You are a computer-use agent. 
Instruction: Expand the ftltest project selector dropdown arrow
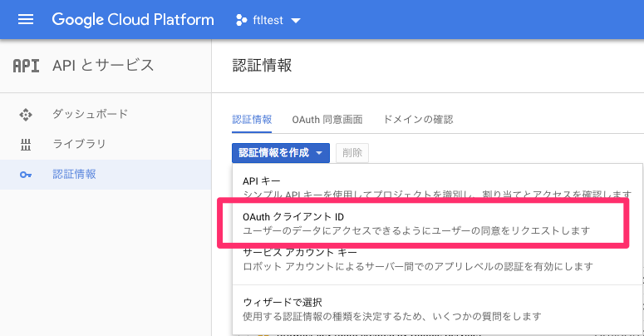click(x=296, y=21)
